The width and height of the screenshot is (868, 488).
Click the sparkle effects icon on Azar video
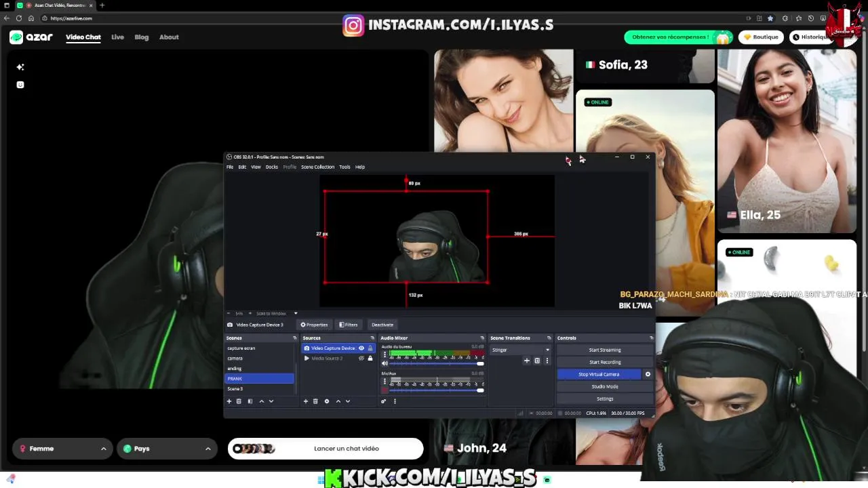pyautogui.click(x=20, y=67)
